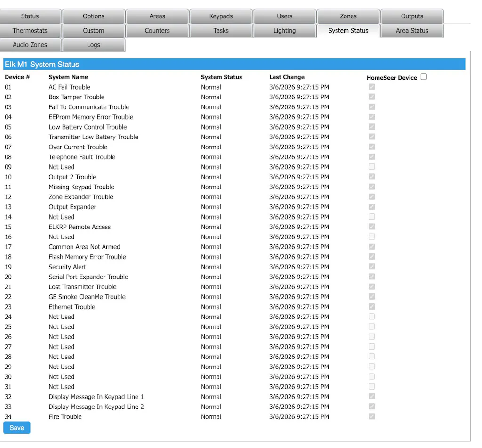Toggle checkbox for Security Alert row

[372, 267]
